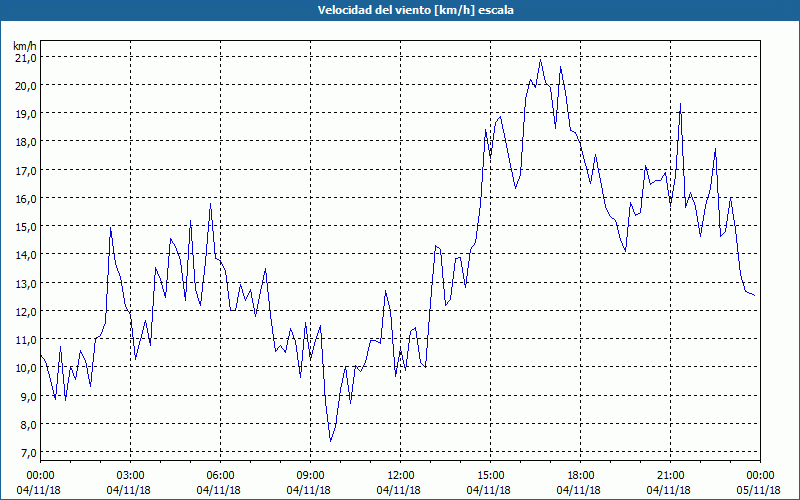Screen dimensions: 800x500
Task: Choose the '12:00' time label
Action: coord(401,476)
